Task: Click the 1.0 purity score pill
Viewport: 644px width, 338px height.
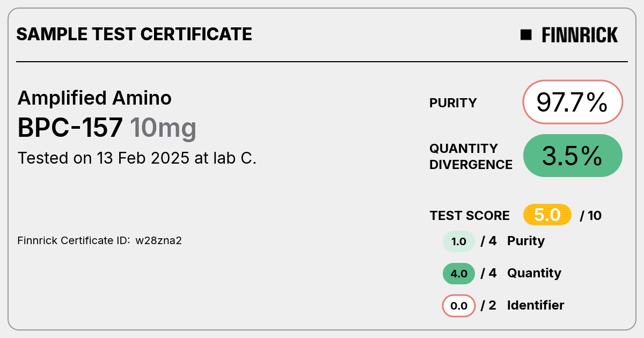Action: (459, 241)
